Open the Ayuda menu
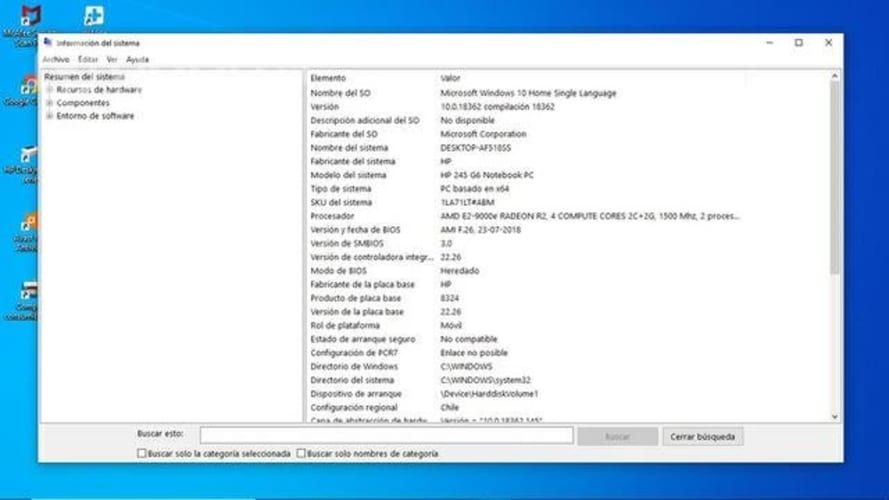This screenshot has width=889, height=500. tap(137, 60)
